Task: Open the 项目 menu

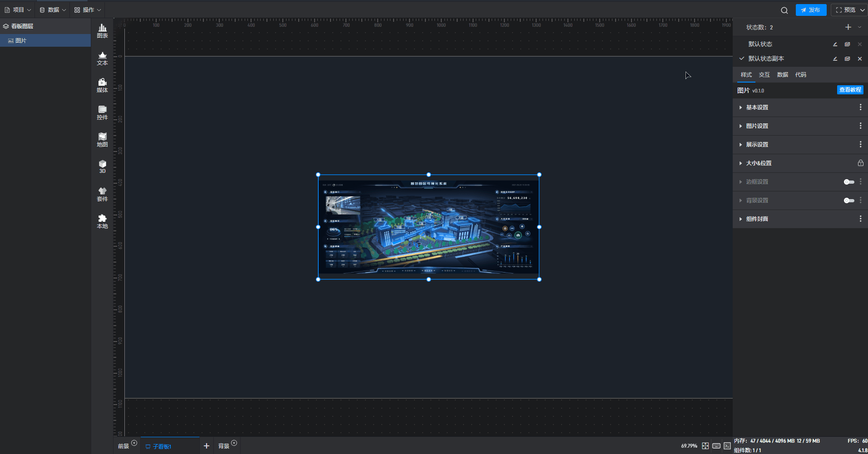Action: coord(18,10)
